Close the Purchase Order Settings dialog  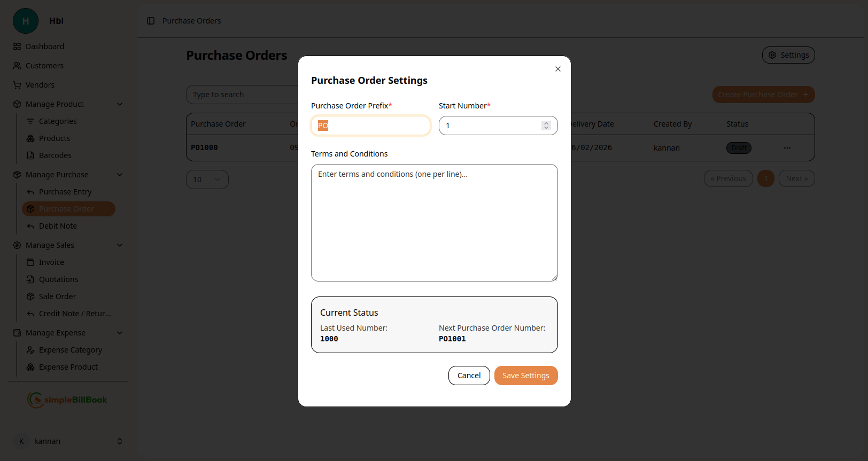coord(557,69)
